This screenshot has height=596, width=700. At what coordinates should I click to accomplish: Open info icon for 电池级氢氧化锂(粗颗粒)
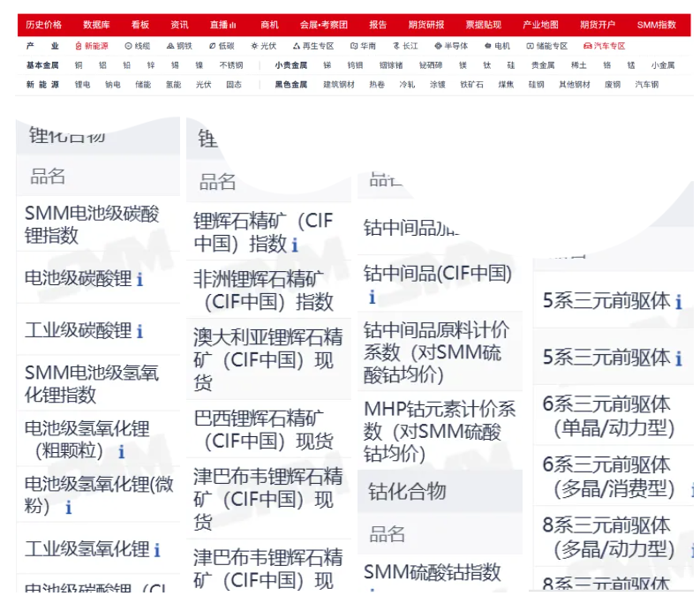pos(122,452)
